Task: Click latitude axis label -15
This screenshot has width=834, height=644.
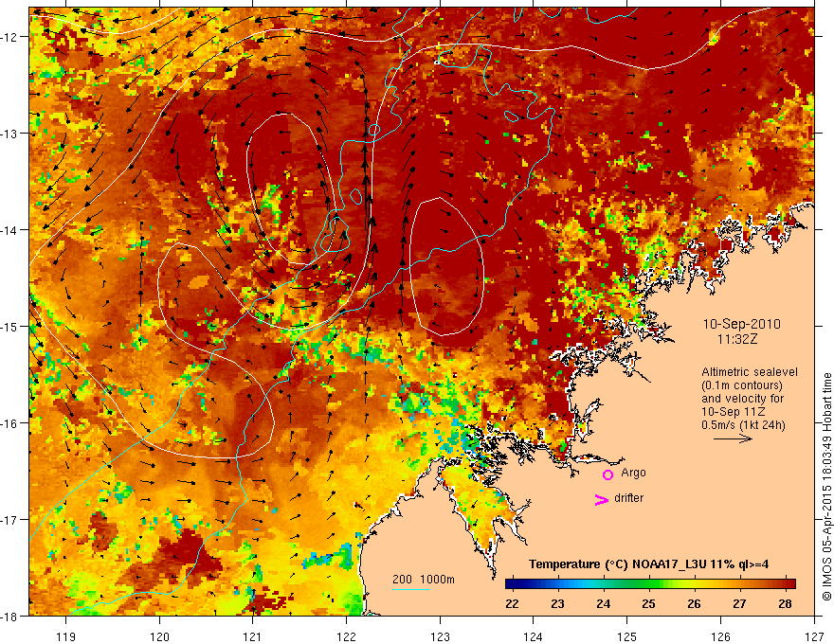Action: (x=9, y=327)
